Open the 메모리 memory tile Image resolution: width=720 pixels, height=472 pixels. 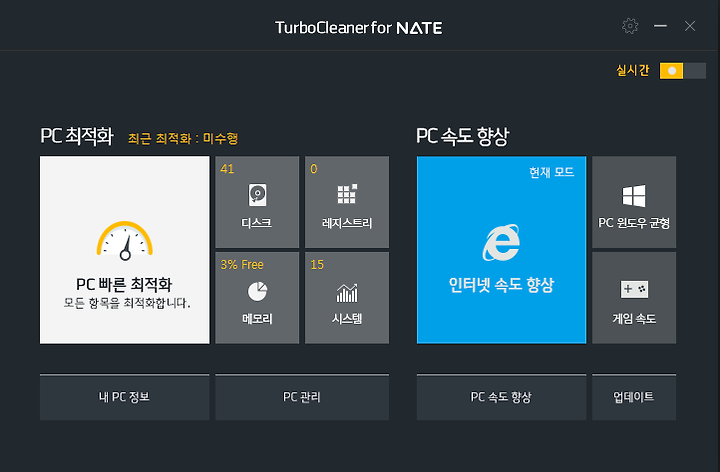(x=257, y=298)
